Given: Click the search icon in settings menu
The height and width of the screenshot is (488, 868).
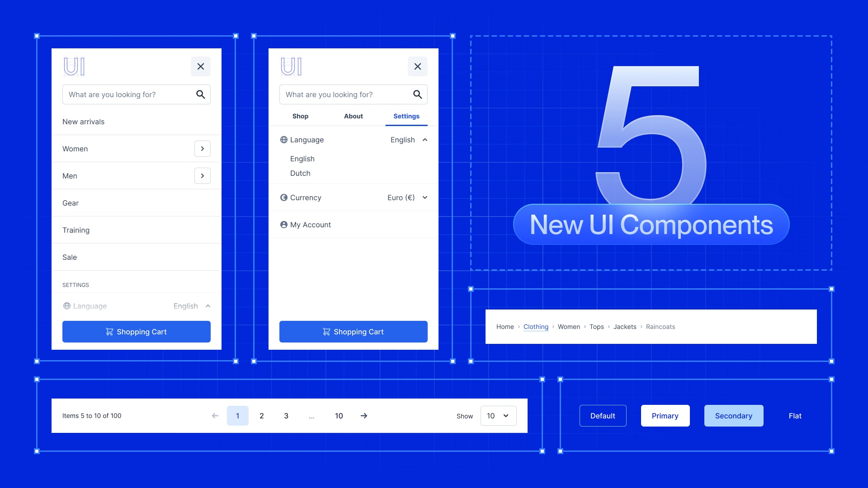Looking at the screenshot, I should [x=418, y=94].
